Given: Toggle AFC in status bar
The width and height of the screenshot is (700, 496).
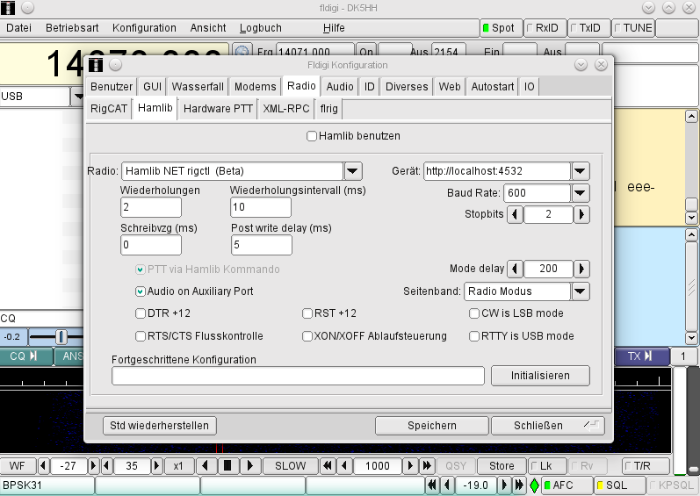Looking at the screenshot, I should pyautogui.click(x=567, y=485).
